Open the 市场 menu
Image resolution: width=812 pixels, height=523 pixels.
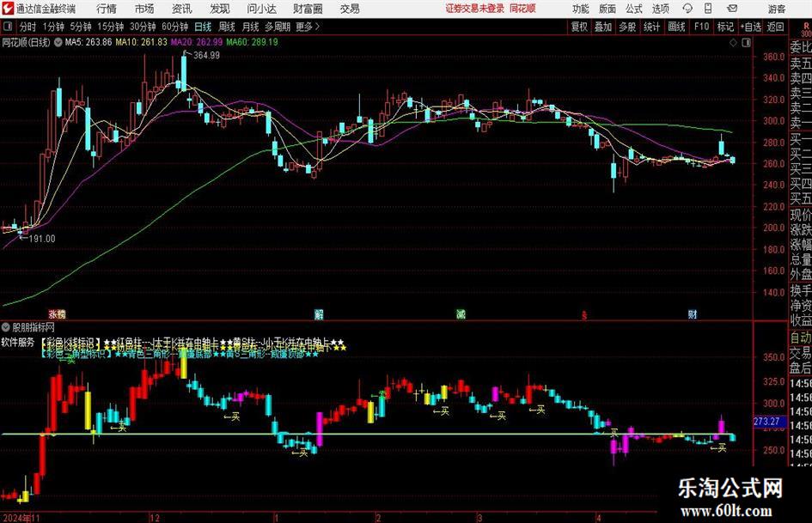tap(144, 9)
